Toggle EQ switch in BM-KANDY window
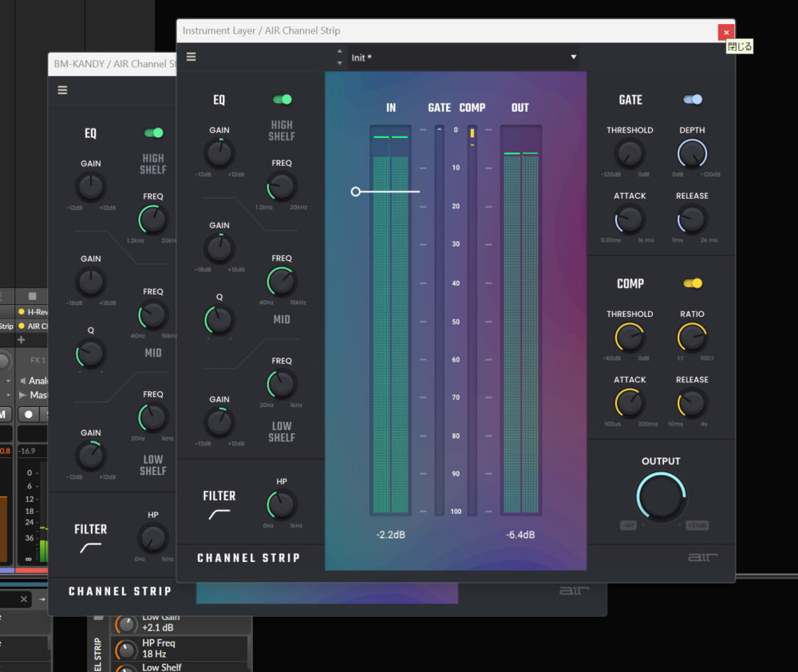 click(x=154, y=132)
